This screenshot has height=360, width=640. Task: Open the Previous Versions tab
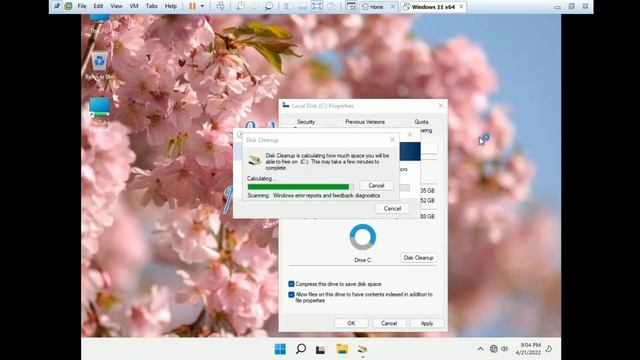tap(365, 122)
